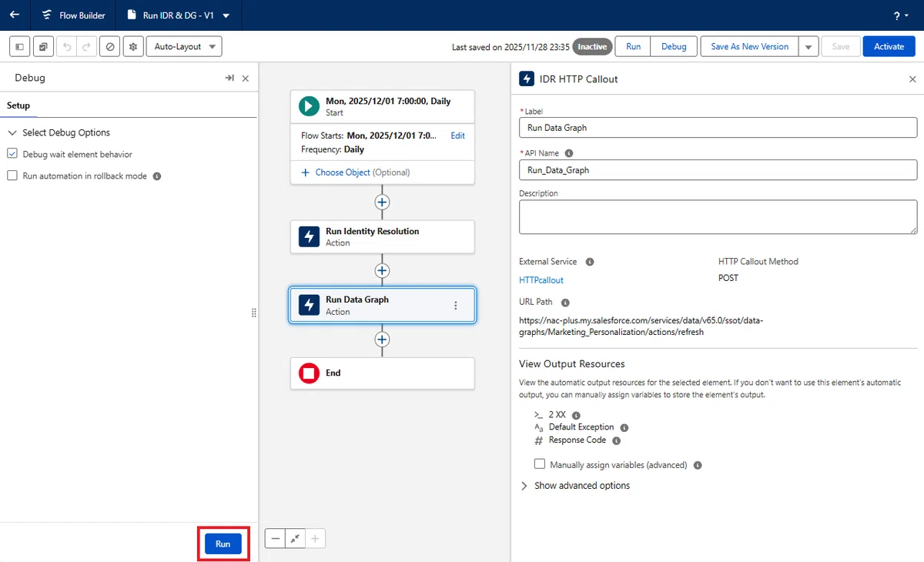Select the End element stop icon
This screenshot has height=562, width=924.
[309, 373]
